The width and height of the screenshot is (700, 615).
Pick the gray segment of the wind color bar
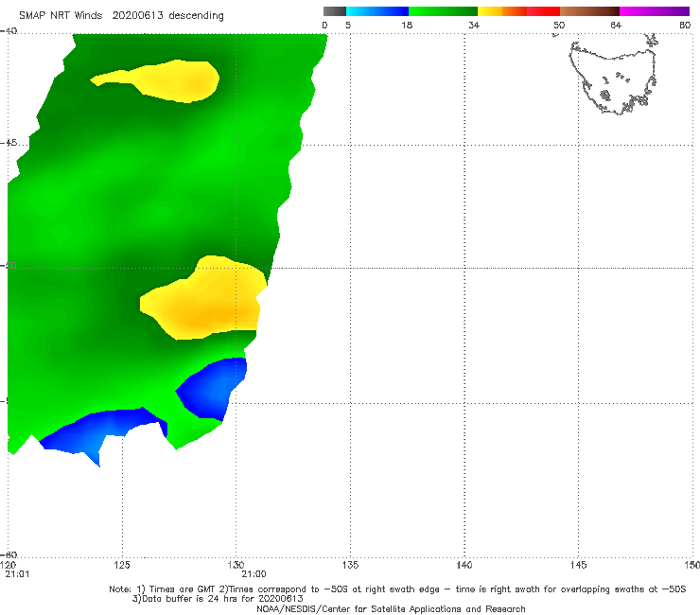point(335,11)
